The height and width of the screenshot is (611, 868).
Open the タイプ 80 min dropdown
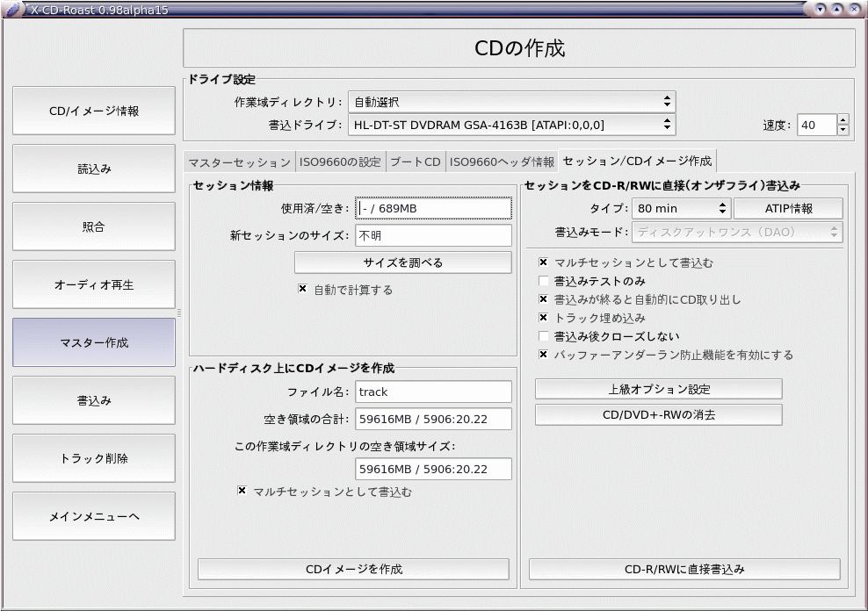point(680,209)
